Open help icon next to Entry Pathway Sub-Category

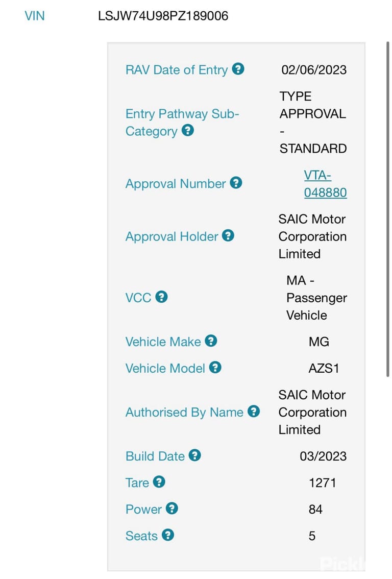188,130
